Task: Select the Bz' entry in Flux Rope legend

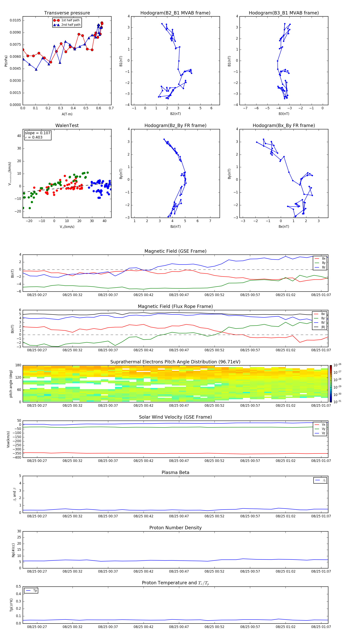Action: tap(320, 323)
